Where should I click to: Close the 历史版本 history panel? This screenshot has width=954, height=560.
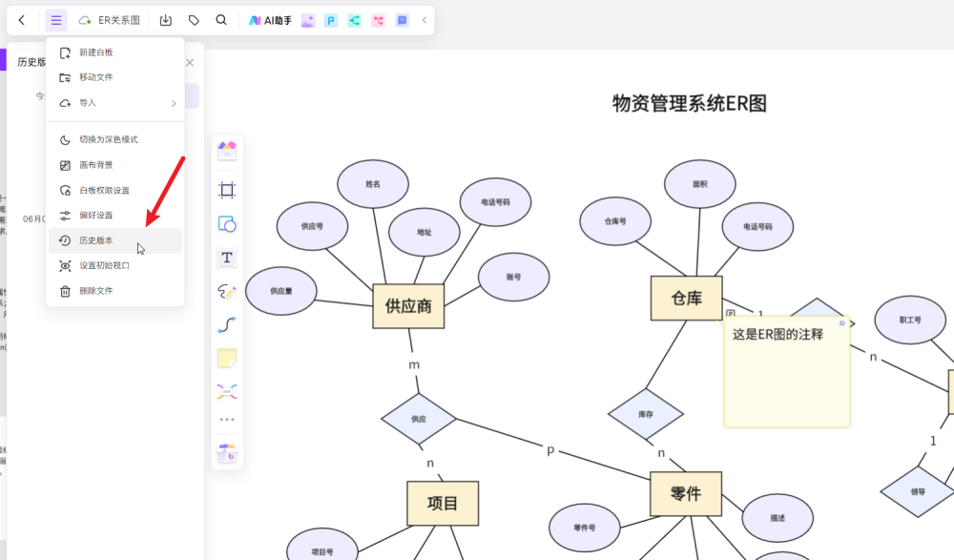coord(190,62)
